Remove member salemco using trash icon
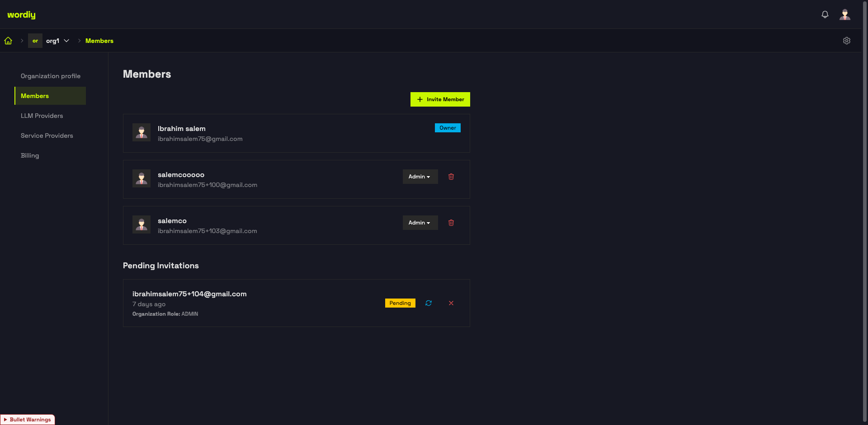This screenshot has width=868, height=425. click(x=451, y=223)
